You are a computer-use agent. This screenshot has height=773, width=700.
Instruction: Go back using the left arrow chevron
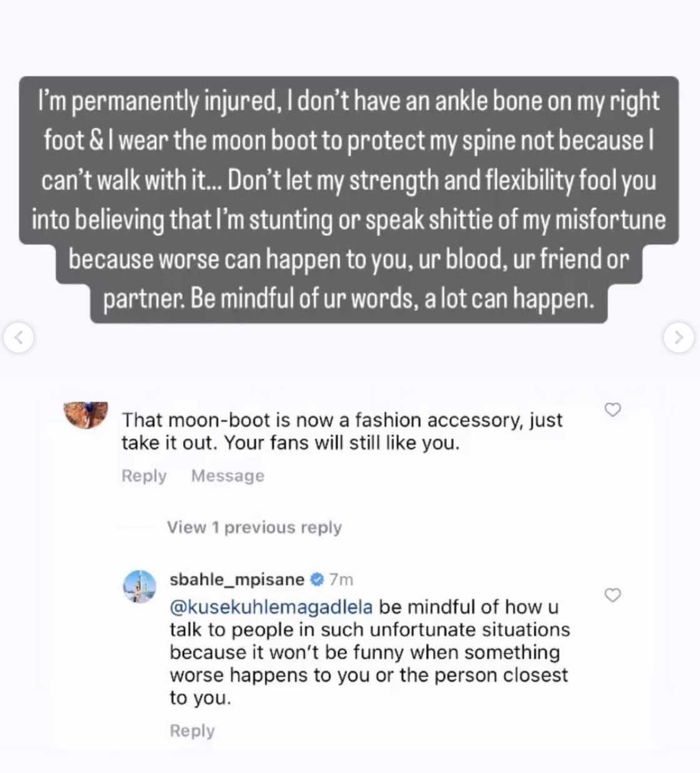[x=19, y=337]
